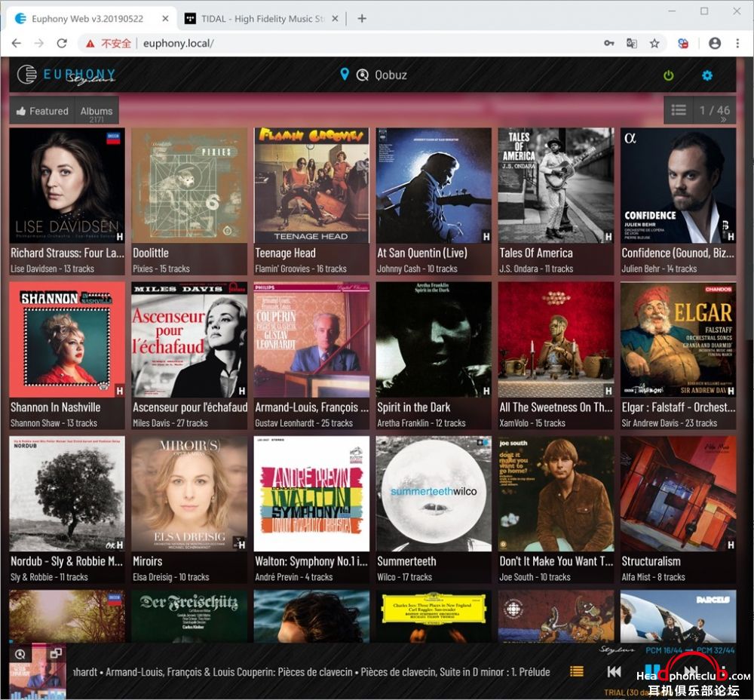The width and height of the screenshot is (754, 700).
Task: Open Couperin Gustav Leonhardt album cover
Action: tap(311, 339)
